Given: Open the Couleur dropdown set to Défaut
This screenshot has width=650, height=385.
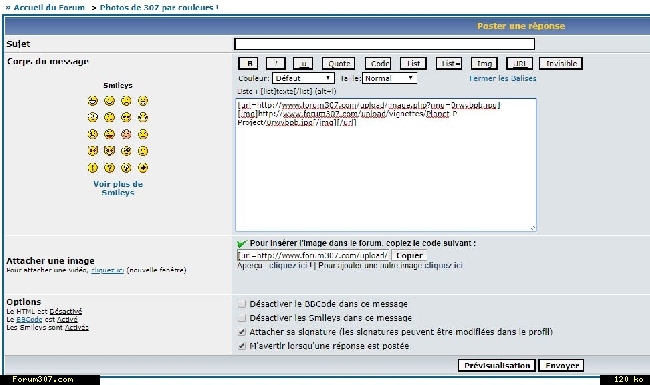Looking at the screenshot, I should pos(303,78).
